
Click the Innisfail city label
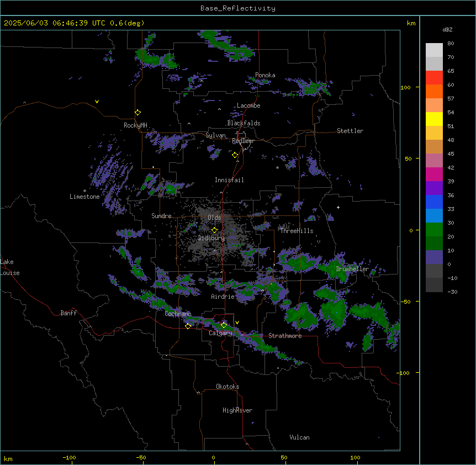[x=229, y=180]
